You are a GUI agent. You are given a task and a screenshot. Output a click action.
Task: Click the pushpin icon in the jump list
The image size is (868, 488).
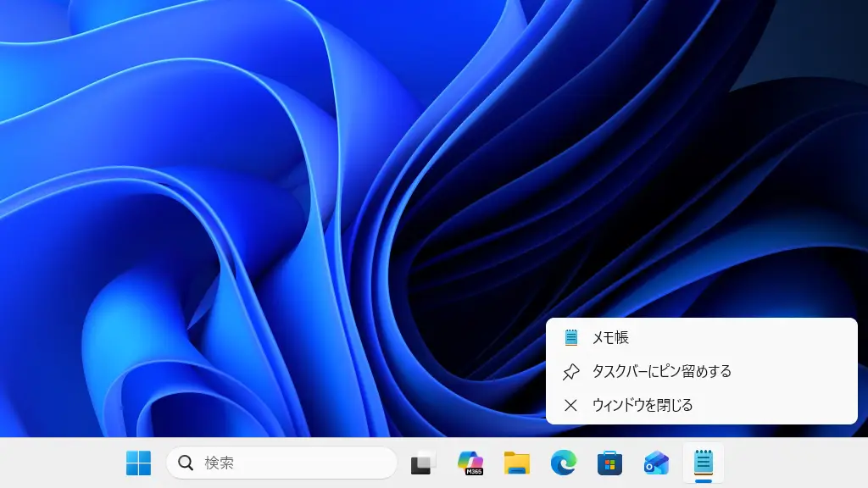click(571, 371)
